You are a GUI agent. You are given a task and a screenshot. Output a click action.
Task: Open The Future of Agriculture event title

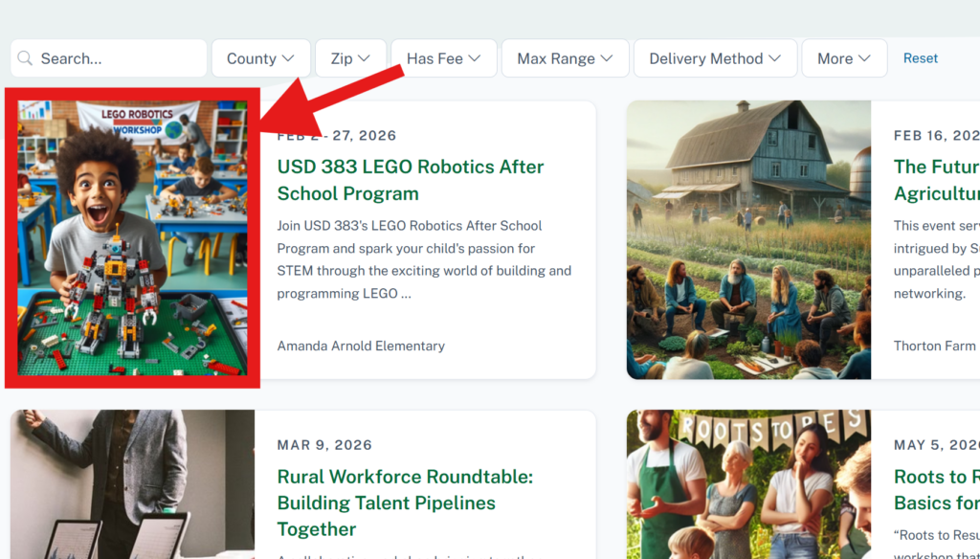tap(936, 180)
